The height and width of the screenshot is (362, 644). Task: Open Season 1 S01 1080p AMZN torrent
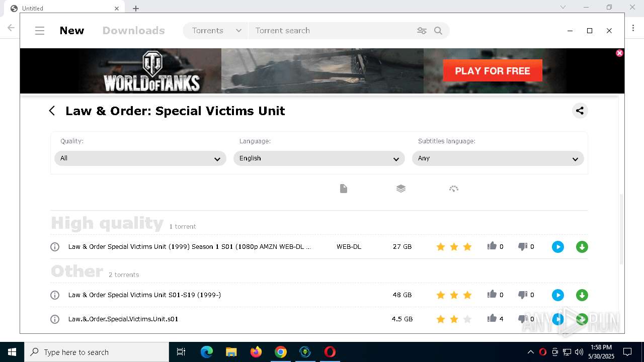point(190,247)
